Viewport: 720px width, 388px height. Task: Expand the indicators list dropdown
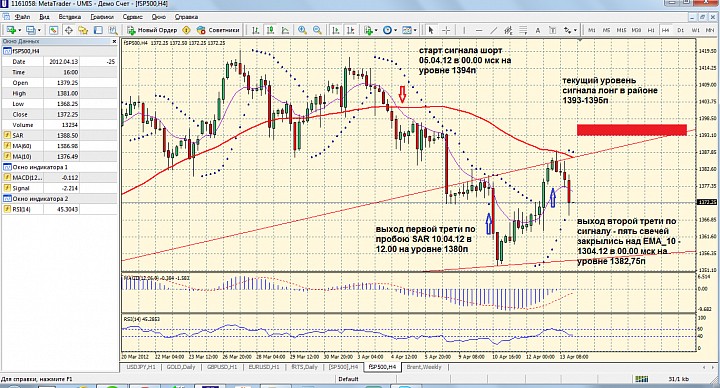tap(376, 30)
